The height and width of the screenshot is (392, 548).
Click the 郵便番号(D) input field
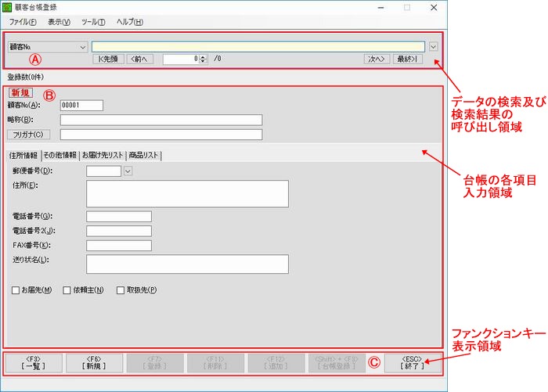[104, 171]
